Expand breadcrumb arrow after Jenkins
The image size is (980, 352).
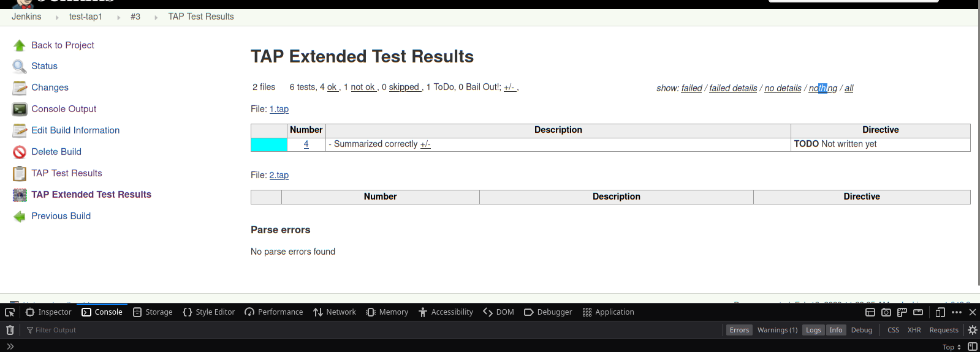57,18
